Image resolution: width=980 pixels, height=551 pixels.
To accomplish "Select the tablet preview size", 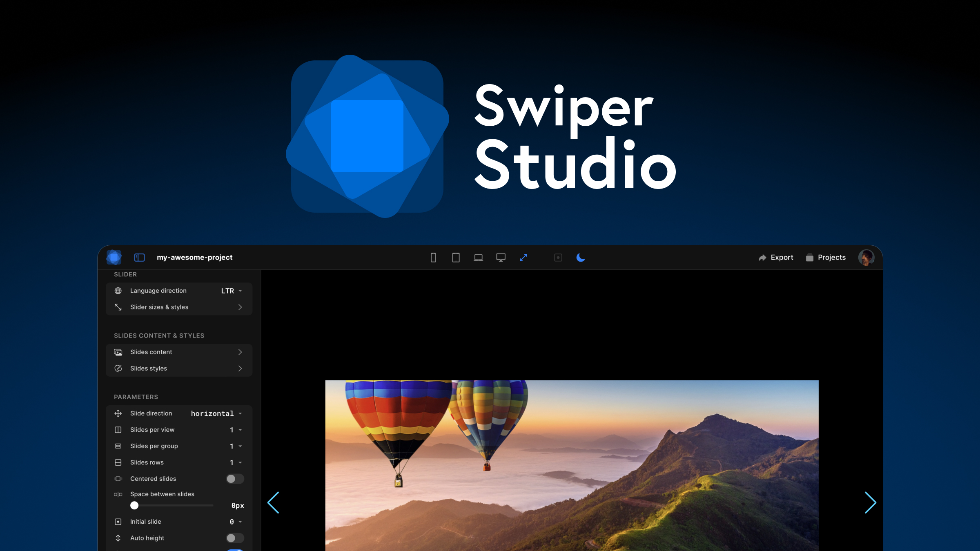I will pos(456,258).
